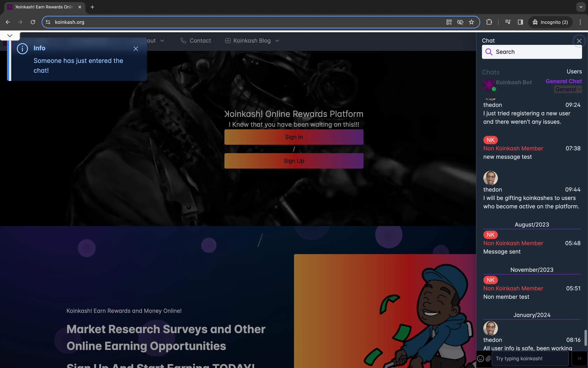The image size is (588, 368).
Task: Click the chat Search field
Action: pos(532,52)
